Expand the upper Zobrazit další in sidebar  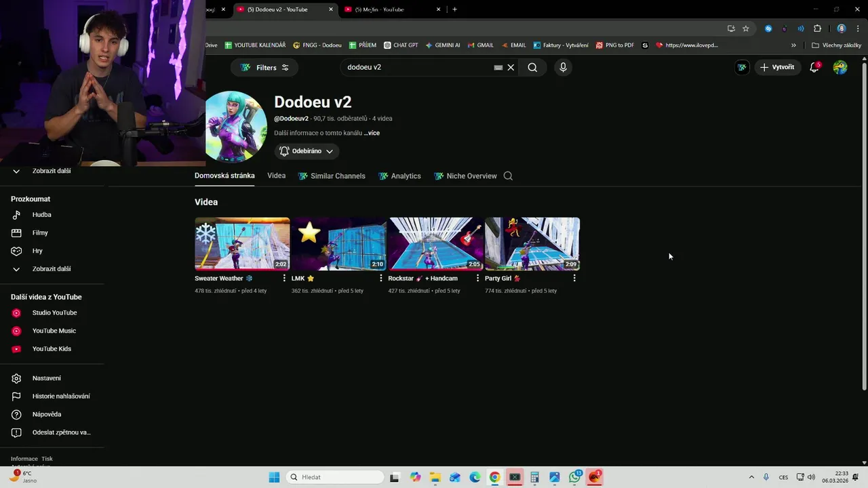tap(52, 171)
